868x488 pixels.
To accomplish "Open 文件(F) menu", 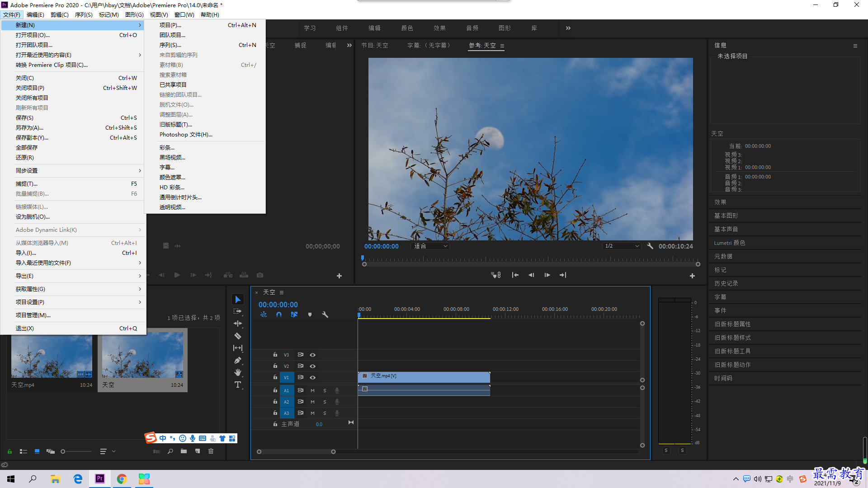I will (12, 14).
